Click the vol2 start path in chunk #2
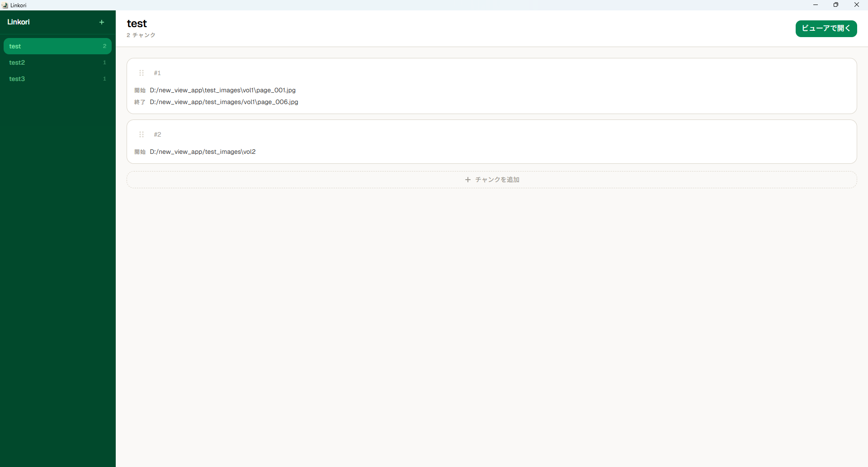Viewport: 868px width, 467px height. (203, 152)
